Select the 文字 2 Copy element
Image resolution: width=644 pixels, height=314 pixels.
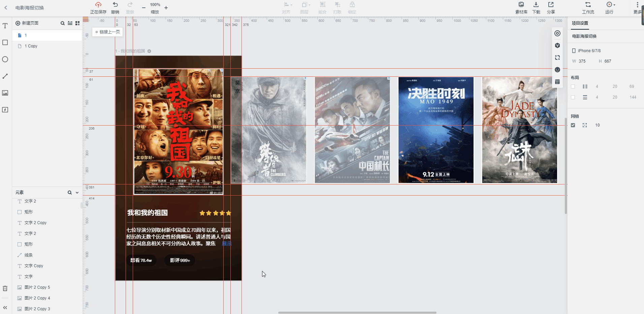pos(47,223)
